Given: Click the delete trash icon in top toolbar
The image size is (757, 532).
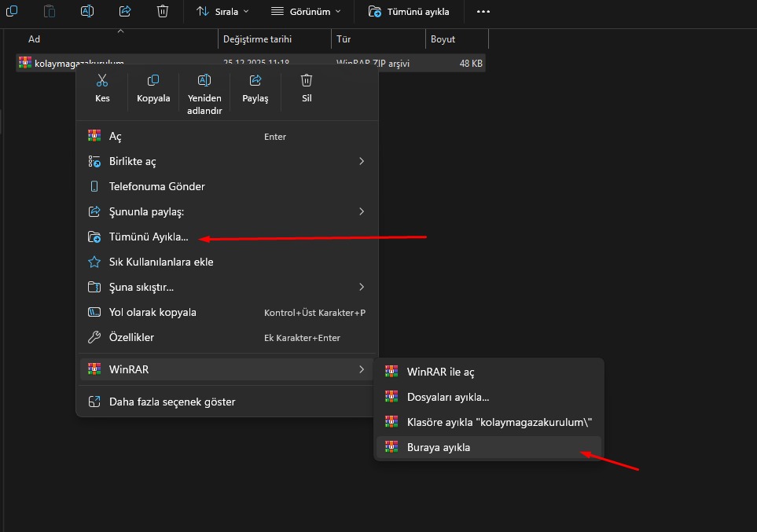Looking at the screenshot, I should tap(163, 11).
